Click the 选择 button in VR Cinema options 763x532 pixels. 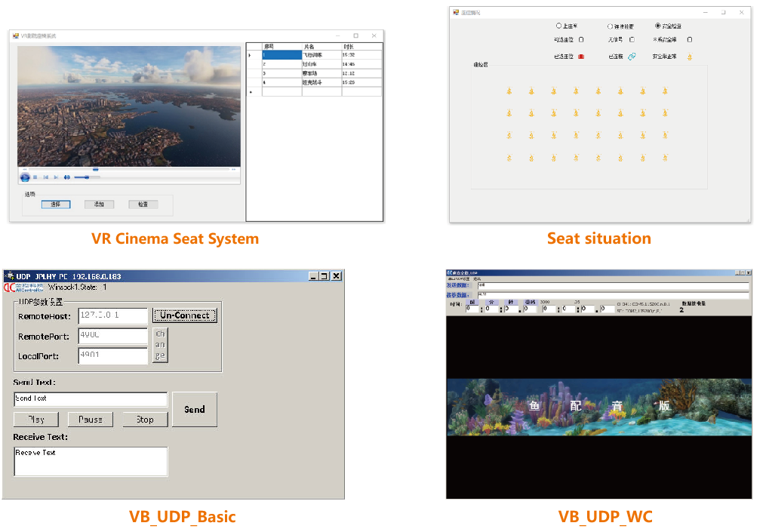56,204
